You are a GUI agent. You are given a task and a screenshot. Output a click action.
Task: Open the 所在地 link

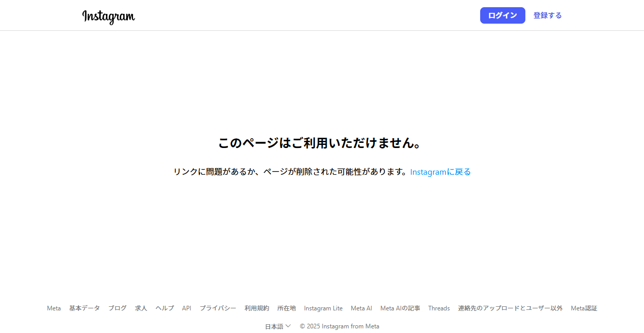pyautogui.click(x=286, y=308)
